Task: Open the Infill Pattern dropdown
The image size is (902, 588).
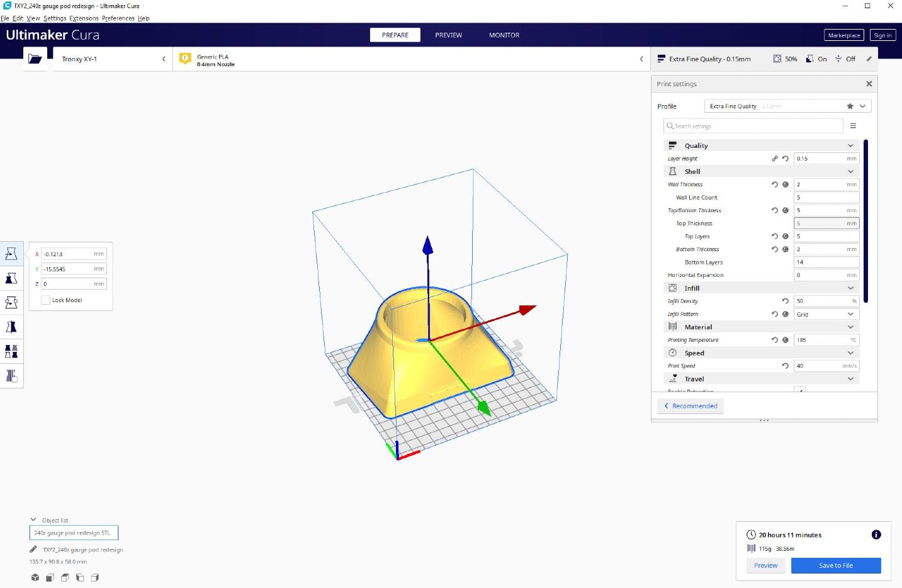Action: click(826, 314)
